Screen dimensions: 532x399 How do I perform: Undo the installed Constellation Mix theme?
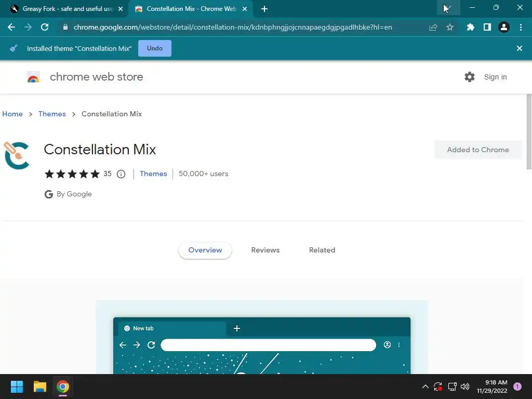point(155,48)
